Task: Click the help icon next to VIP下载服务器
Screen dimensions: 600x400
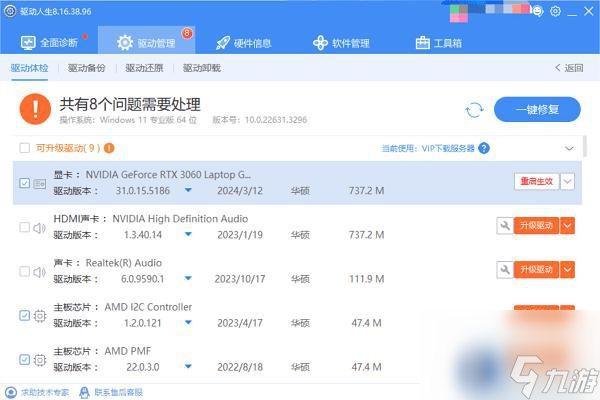Action: coord(484,148)
